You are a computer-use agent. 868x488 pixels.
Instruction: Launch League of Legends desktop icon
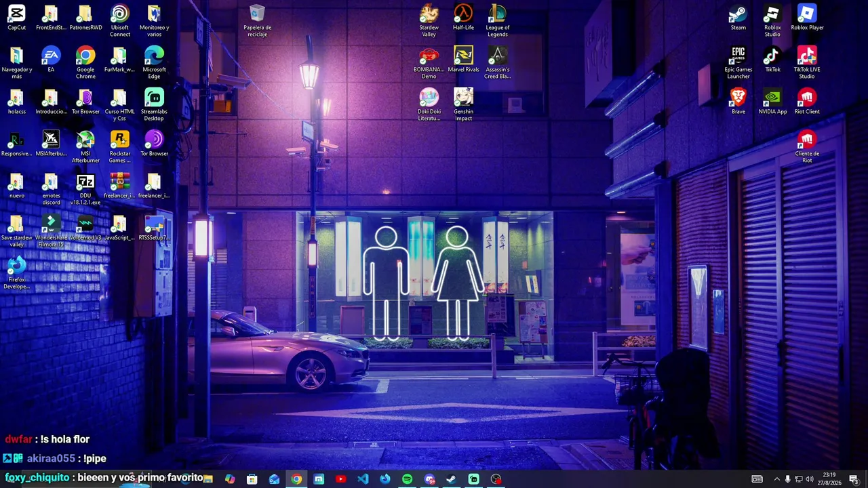point(497,21)
